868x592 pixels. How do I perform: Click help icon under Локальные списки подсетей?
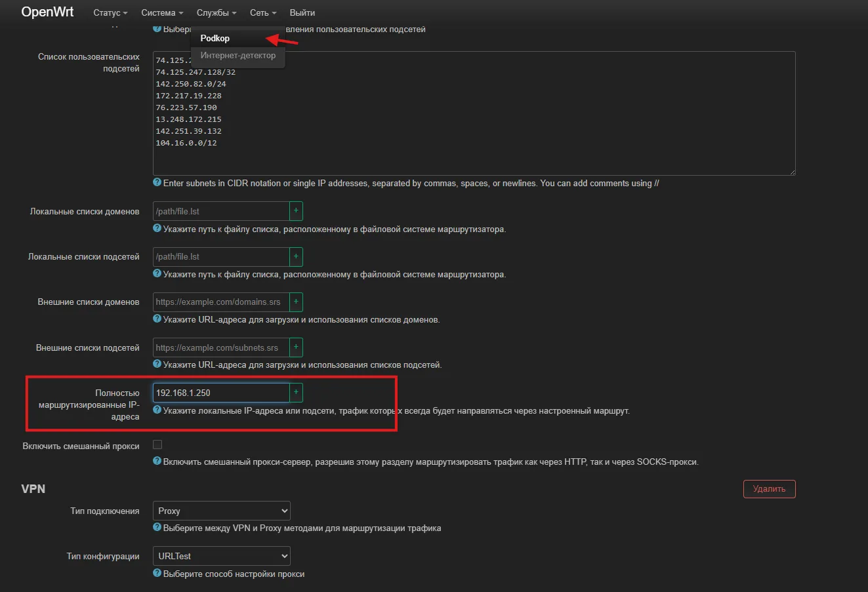pyautogui.click(x=157, y=274)
